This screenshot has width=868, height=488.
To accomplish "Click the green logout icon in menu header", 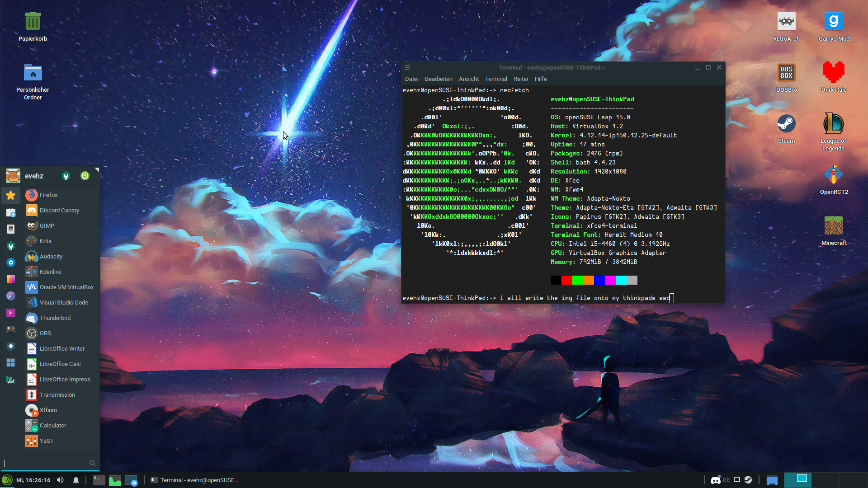I will (x=85, y=176).
